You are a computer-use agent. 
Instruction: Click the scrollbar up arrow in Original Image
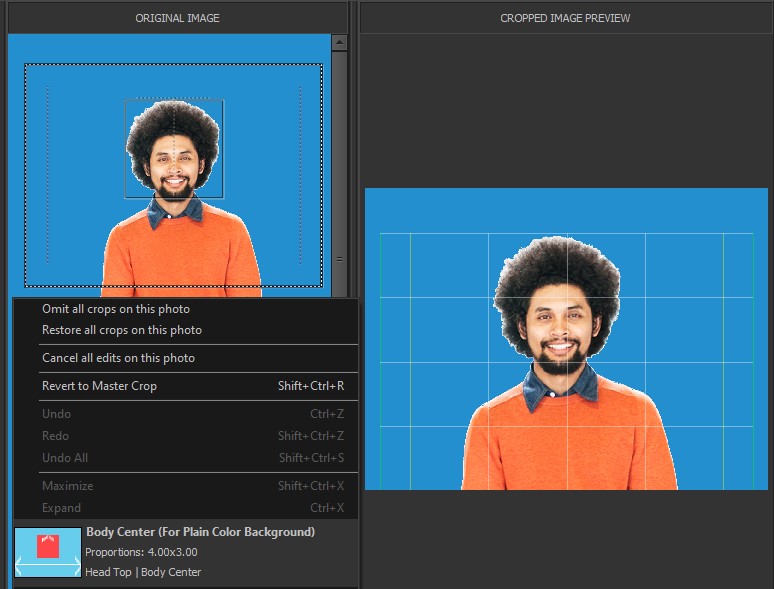pos(339,43)
